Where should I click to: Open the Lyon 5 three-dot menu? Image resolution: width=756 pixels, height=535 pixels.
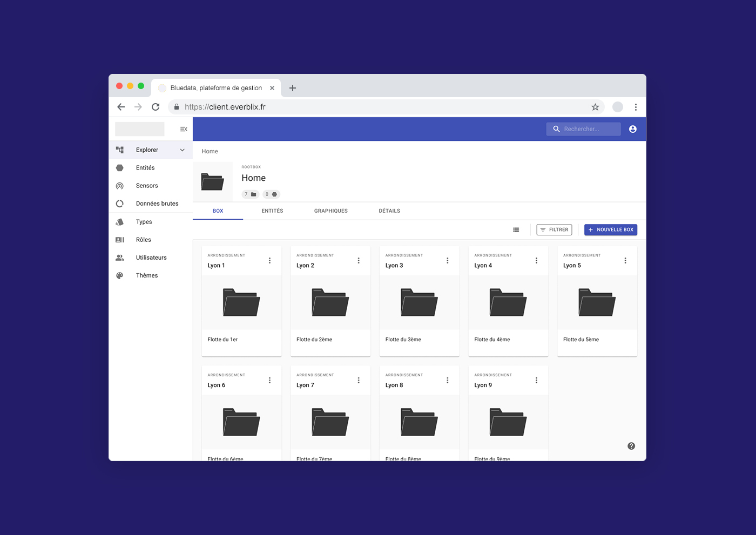coord(625,261)
